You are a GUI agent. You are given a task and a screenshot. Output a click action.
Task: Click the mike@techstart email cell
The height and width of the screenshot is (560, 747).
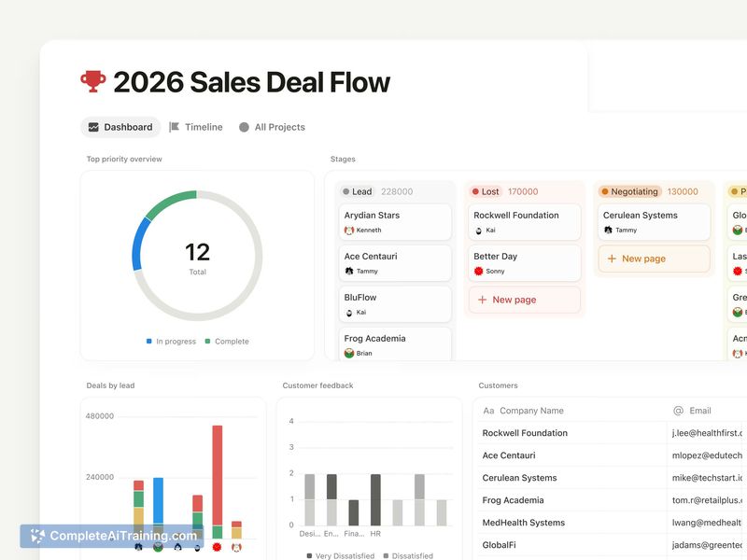point(707,478)
